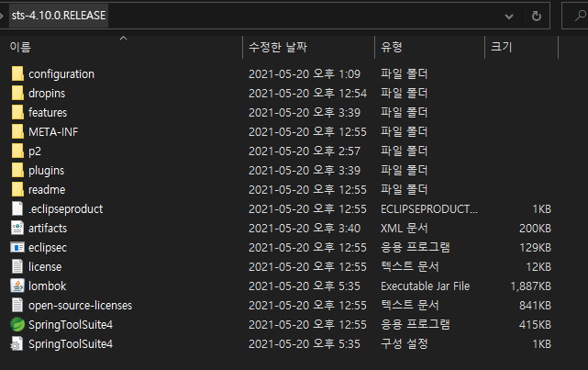Click the date 오후 2:57 for p2
The width and height of the screenshot is (588, 370).
click(305, 151)
